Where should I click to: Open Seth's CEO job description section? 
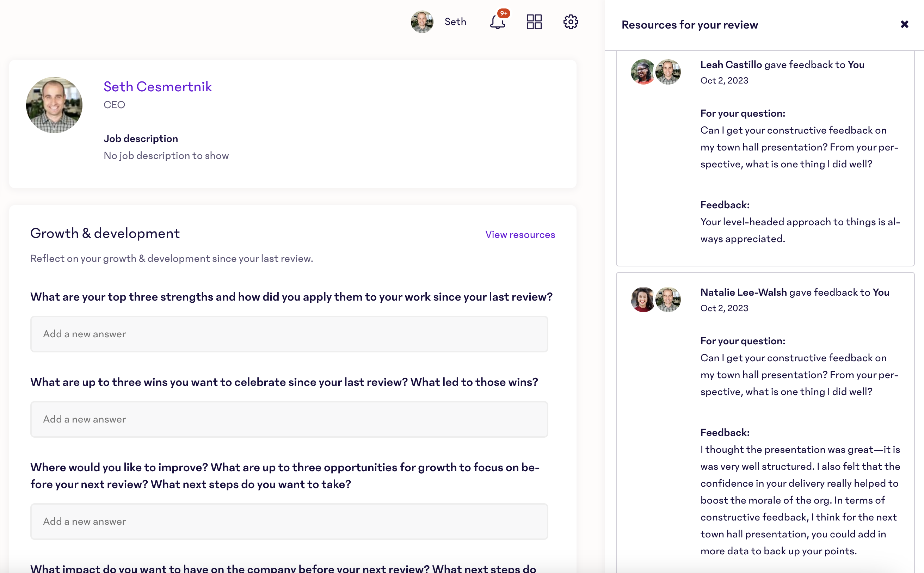click(140, 138)
